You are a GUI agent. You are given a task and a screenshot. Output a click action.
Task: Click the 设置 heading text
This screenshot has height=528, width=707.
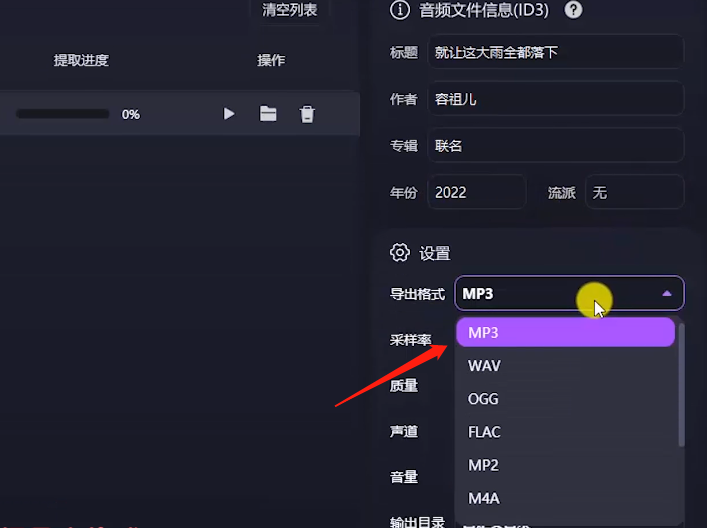tap(435, 253)
